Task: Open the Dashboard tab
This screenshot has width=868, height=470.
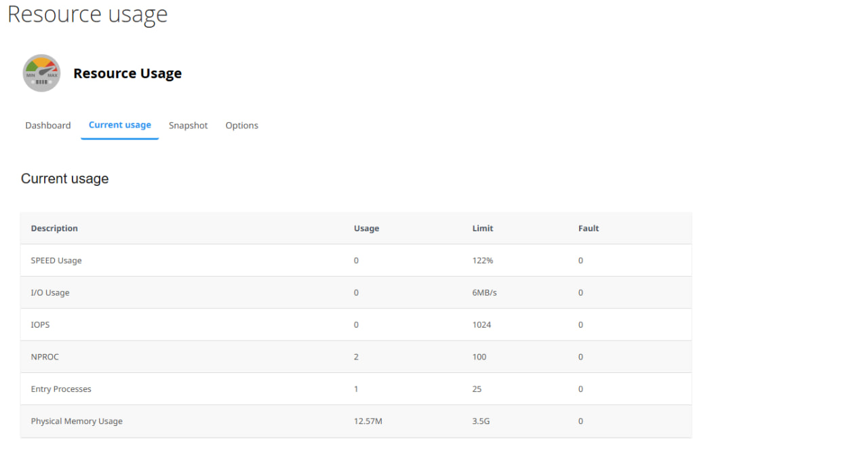Action: 48,125
